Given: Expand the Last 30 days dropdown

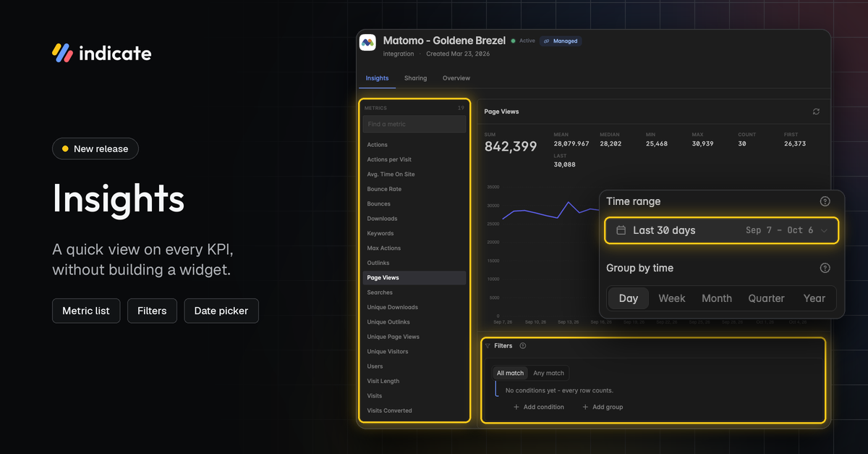Looking at the screenshot, I should (722, 230).
